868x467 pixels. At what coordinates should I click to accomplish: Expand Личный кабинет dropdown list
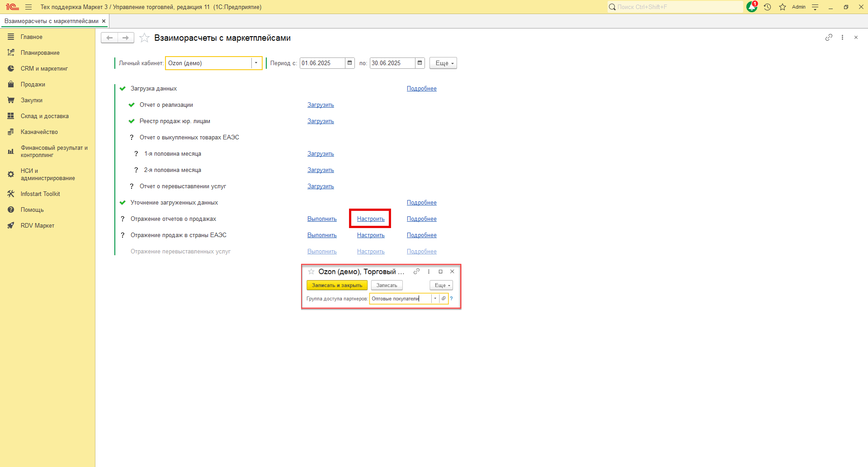[256, 63]
